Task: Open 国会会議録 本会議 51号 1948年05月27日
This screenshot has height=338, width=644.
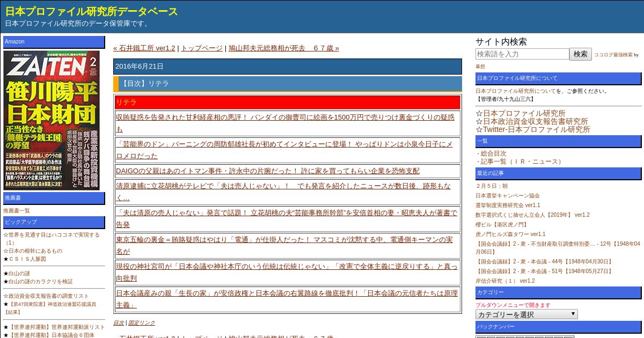Action: (x=544, y=271)
